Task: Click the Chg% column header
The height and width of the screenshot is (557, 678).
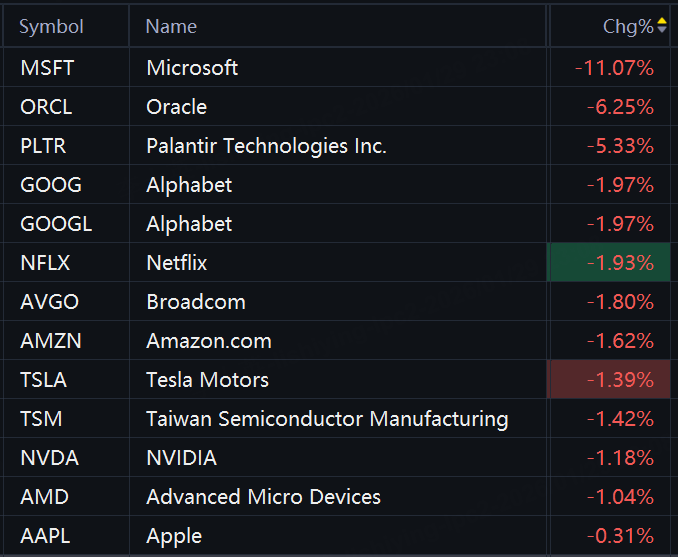Action: tap(627, 27)
